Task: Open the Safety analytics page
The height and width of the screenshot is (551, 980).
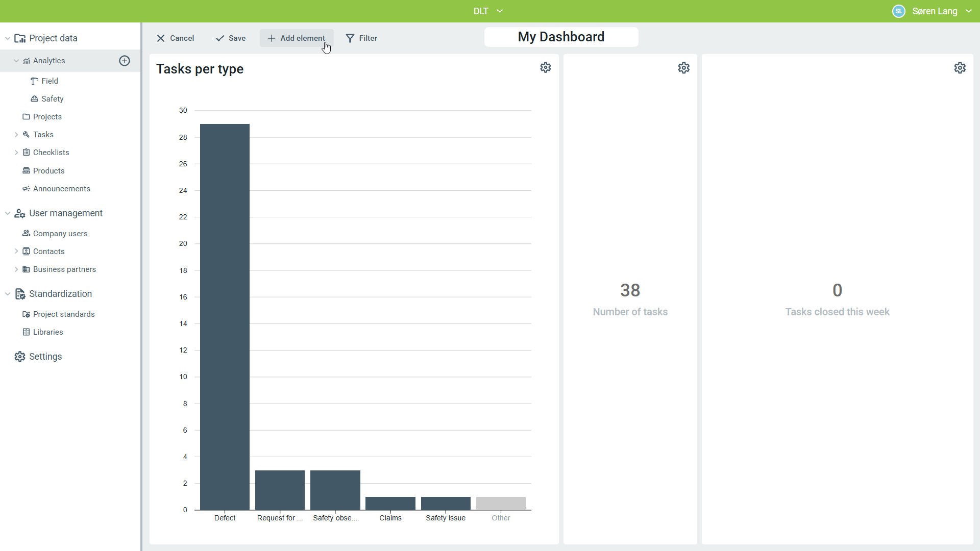Action: tap(52, 99)
